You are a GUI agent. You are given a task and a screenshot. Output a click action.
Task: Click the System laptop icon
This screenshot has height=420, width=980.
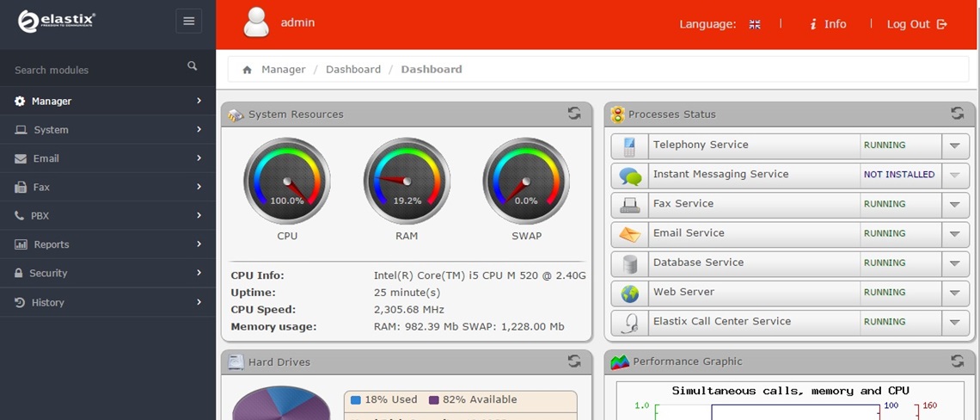pyautogui.click(x=21, y=130)
